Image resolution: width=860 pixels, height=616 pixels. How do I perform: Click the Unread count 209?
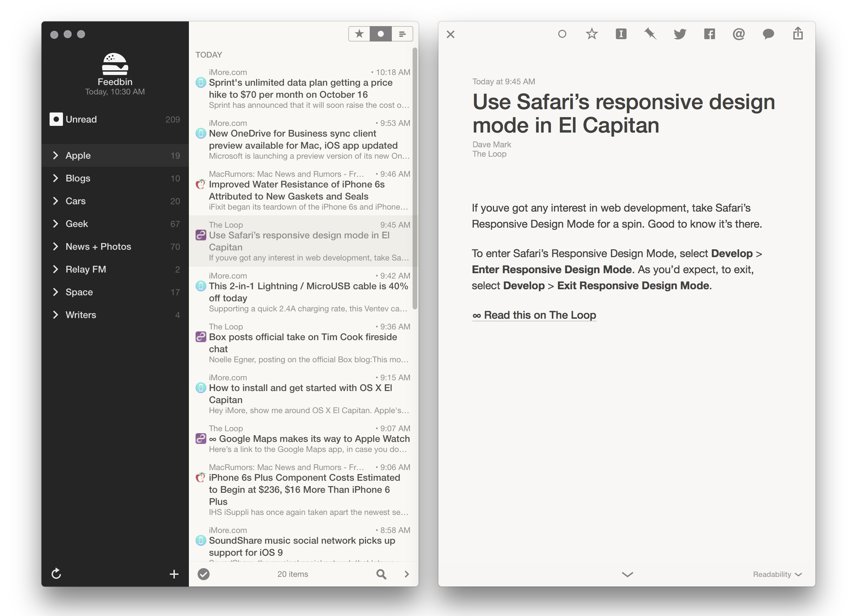(172, 120)
